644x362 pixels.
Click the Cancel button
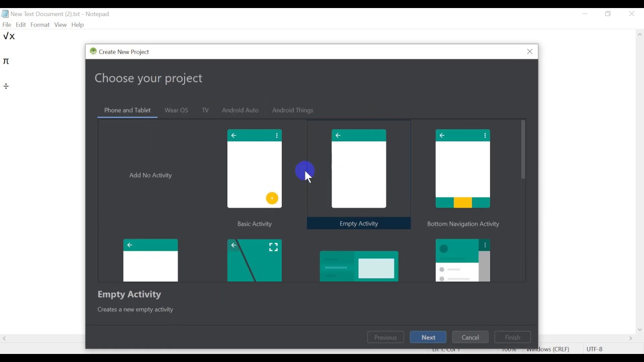point(470,337)
